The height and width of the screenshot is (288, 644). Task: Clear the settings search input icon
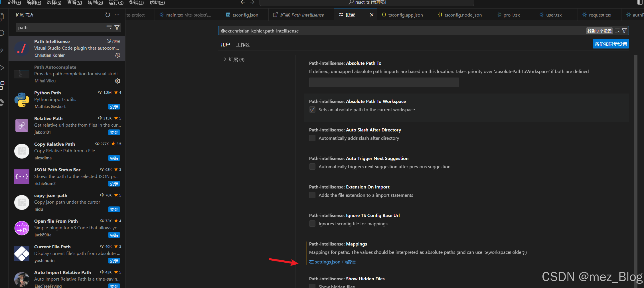pyautogui.click(x=617, y=31)
